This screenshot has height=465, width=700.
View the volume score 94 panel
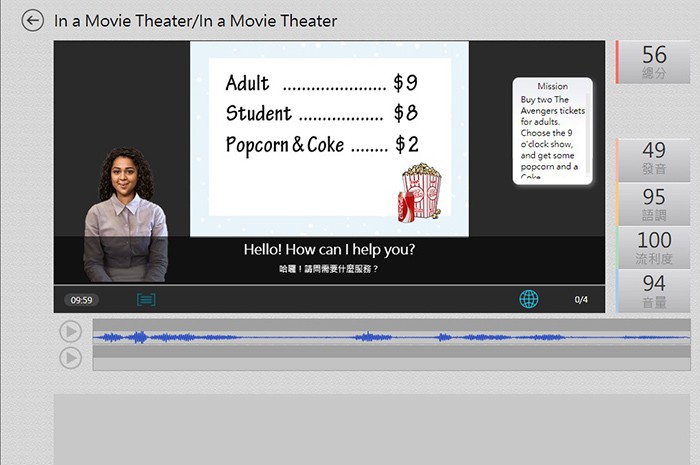[x=653, y=290]
